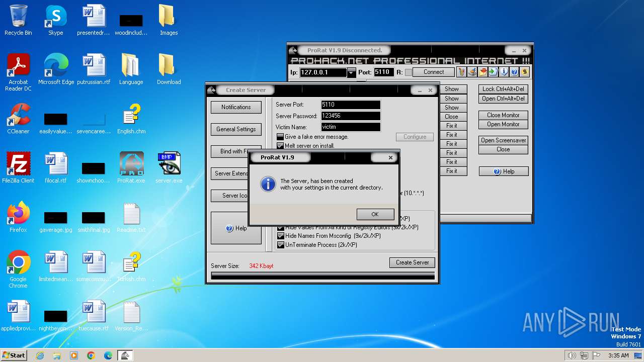This screenshot has width=644, height=362.
Task: Open Notifications section in Create Server
Action: [236, 107]
